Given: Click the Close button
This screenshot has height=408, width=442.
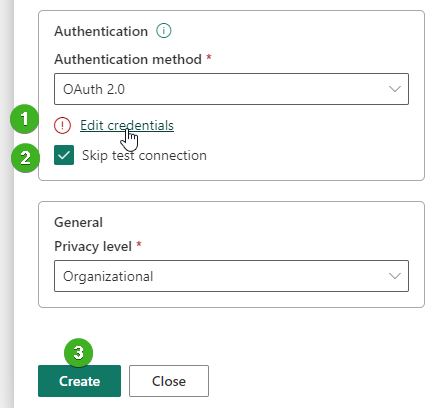Looking at the screenshot, I should click(x=169, y=381).
